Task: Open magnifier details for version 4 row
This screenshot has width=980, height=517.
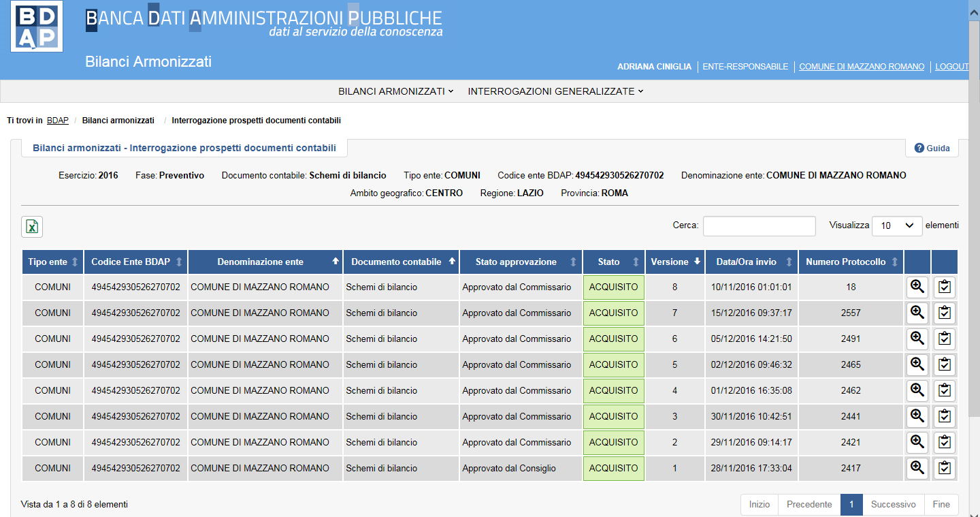Action: tap(917, 391)
